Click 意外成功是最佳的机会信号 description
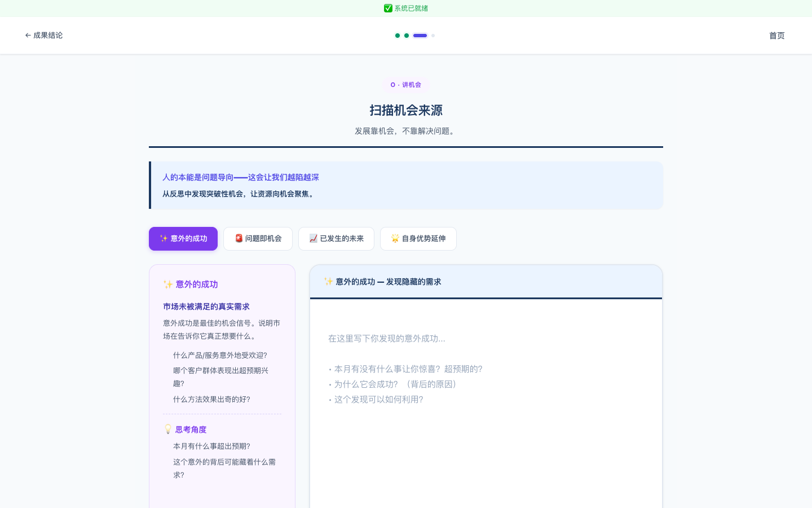 pyautogui.click(x=222, y=330)
